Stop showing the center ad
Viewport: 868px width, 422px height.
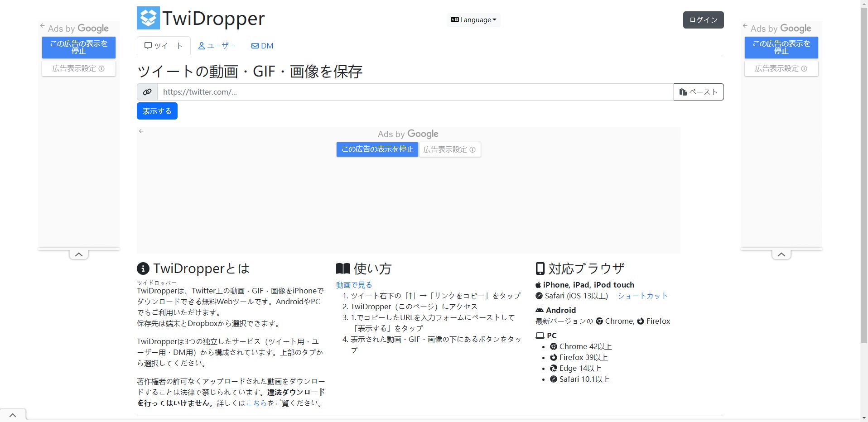click(x=377, y=149)
